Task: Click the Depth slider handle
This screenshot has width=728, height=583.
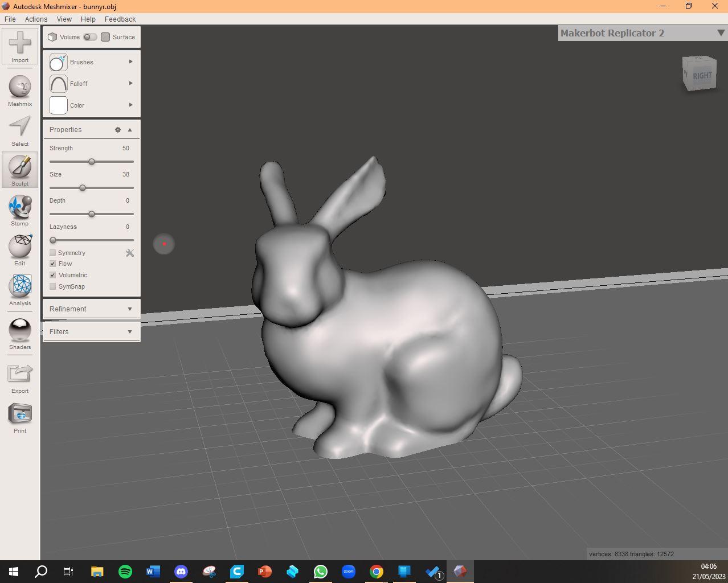Action: tap(92, 214)
